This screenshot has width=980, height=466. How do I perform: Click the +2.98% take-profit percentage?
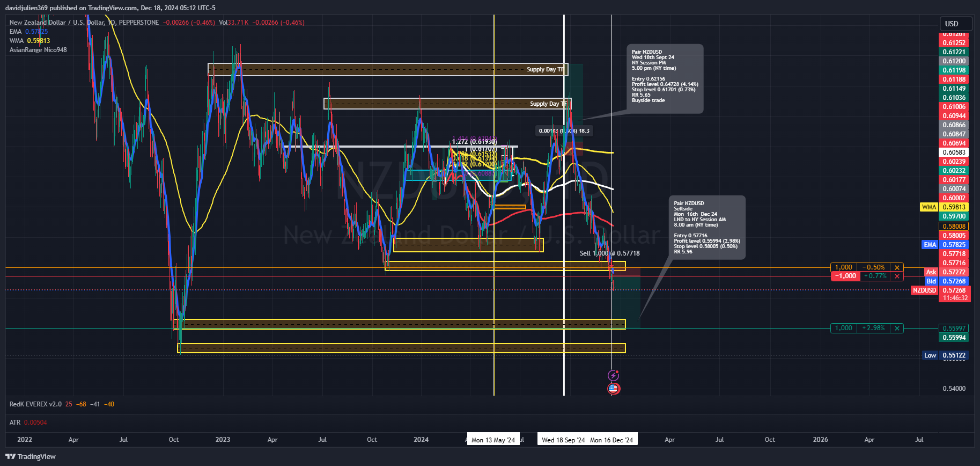tap(874, 328)
